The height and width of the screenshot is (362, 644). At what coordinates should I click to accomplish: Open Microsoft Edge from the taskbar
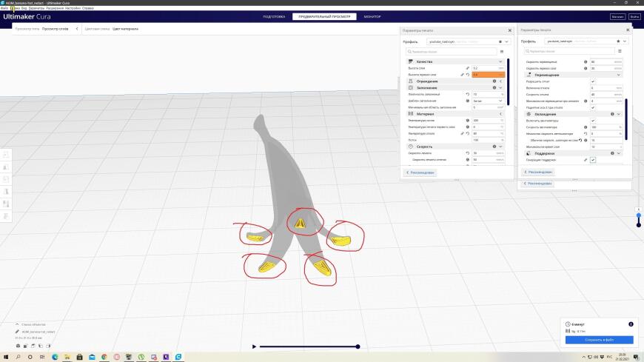pyautogui.click(x=55, y=357)
